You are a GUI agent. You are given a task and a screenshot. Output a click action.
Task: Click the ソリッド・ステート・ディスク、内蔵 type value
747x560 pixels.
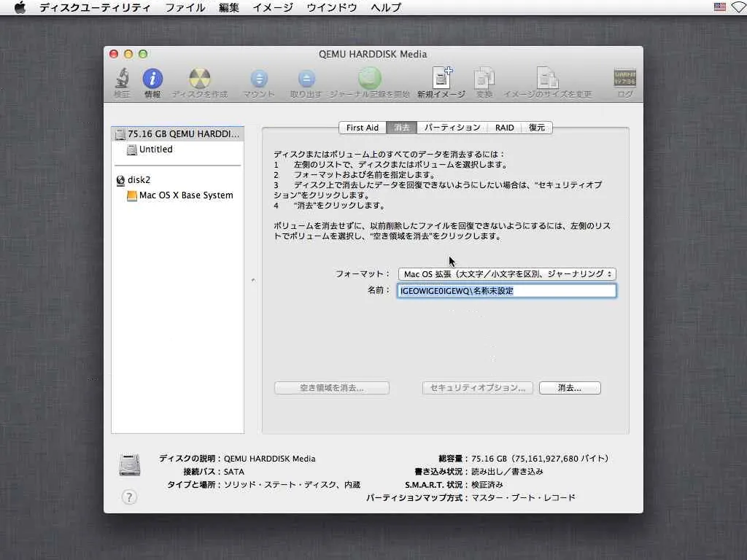point(292,485)
